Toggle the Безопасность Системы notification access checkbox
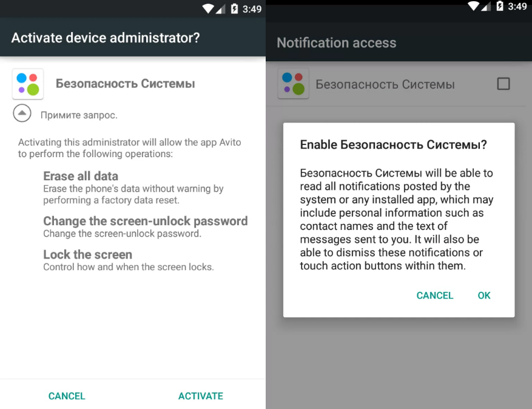The width and height of the screenshot is (532, 409). tap(503, 84)
